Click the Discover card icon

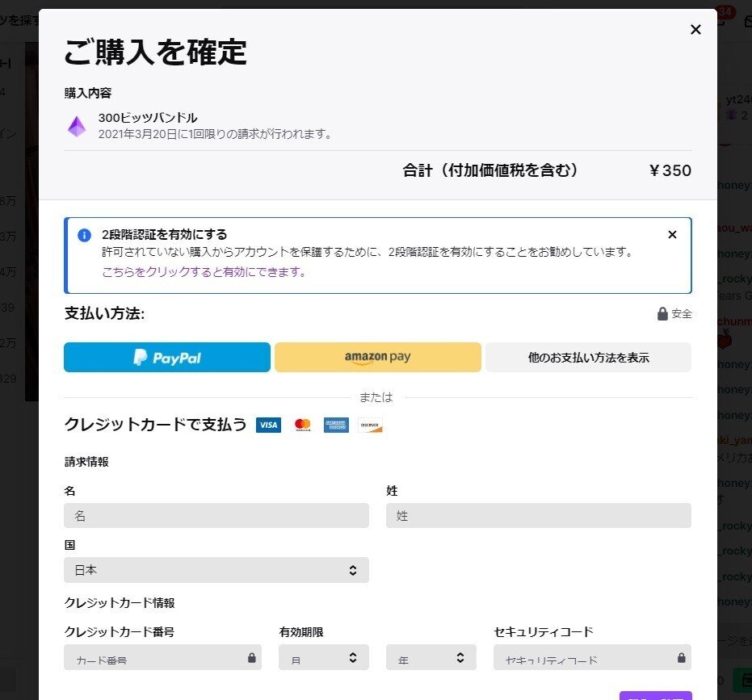[370, 425]
